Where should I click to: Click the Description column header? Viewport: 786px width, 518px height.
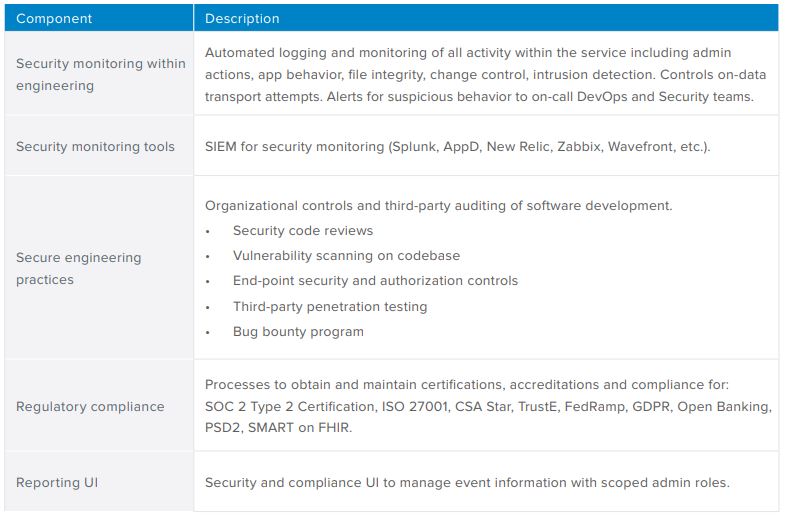pyautogui.click(x=242, y=18)
